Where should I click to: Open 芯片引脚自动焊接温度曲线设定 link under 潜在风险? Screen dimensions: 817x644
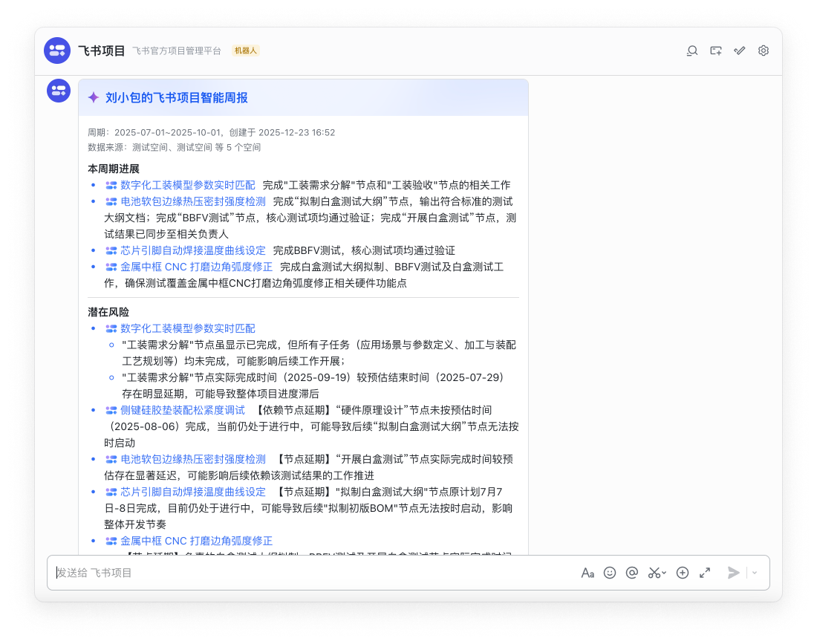pyautogui.click(x=193, y=491)
